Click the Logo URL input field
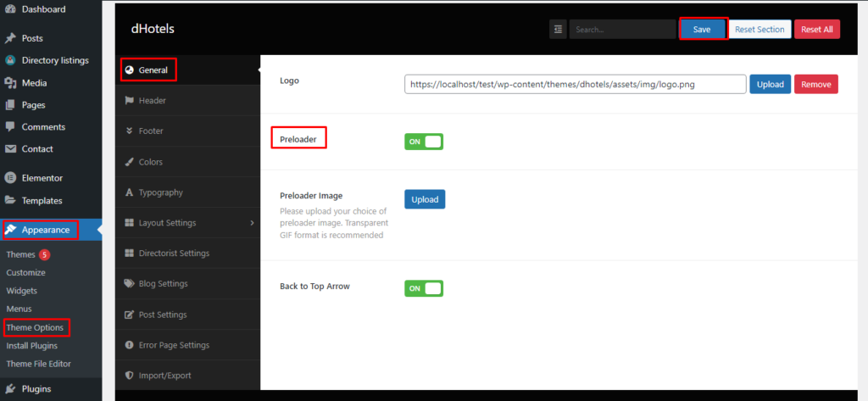 click(x=575, y=84)
